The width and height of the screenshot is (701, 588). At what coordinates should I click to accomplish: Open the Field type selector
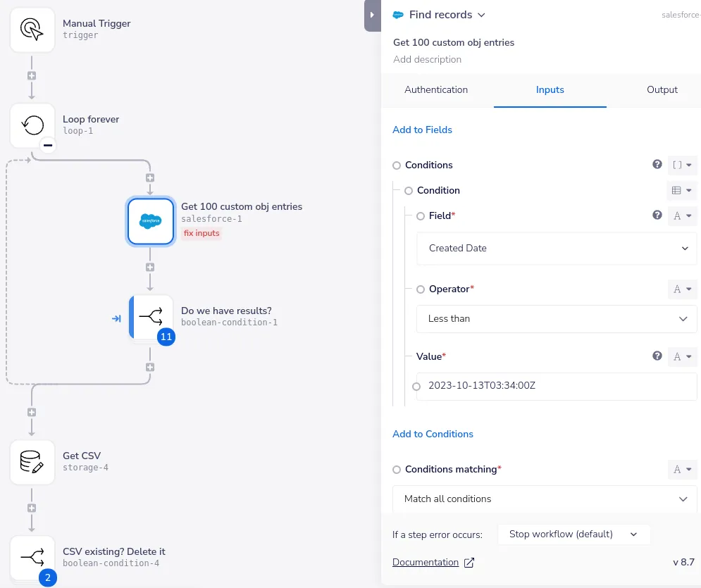click(x=682, y=215)
